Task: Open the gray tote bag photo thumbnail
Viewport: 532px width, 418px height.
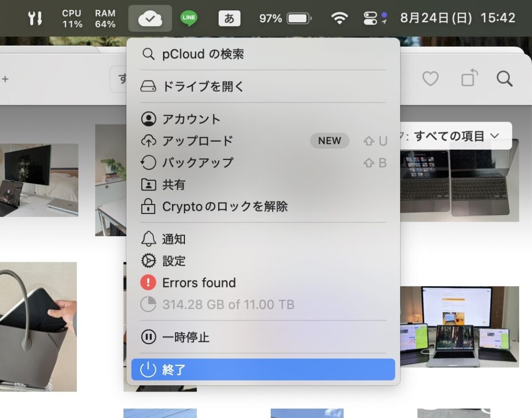Action: click(x=38, y=327)
